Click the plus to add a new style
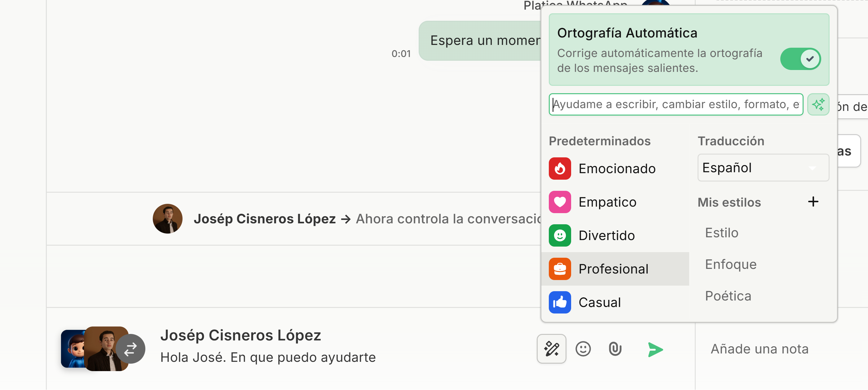This screenshot has height=390, width=868. [813, 201]
